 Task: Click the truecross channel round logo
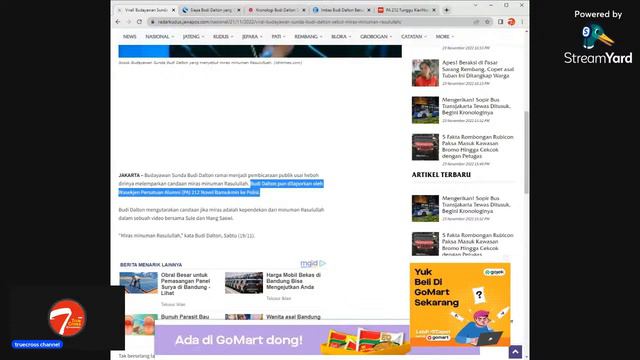coord(67,318)
